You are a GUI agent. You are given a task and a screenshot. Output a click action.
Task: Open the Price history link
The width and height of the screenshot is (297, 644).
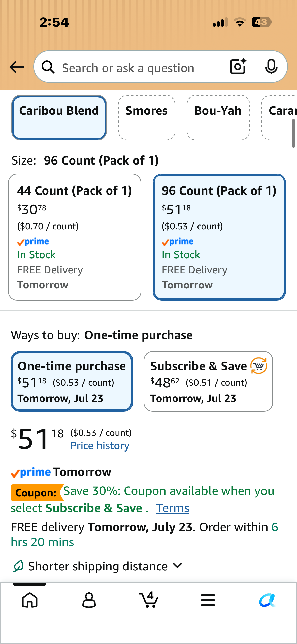tap(100, 446)
